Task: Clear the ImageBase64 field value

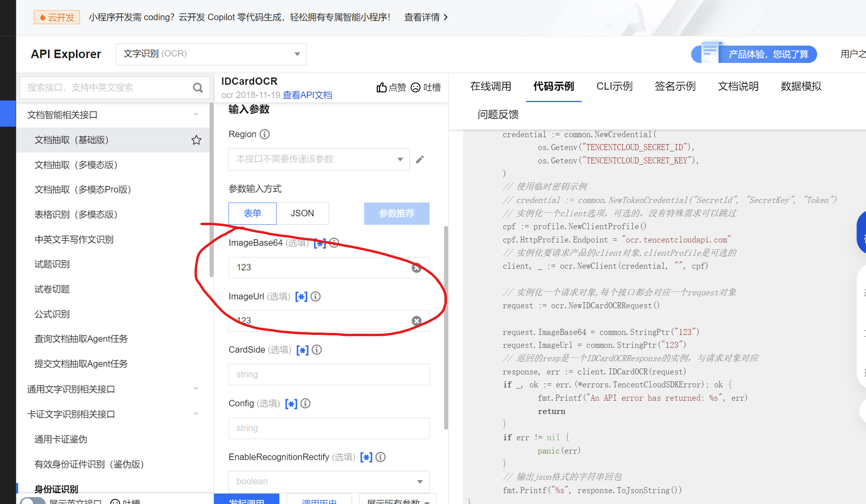Action: click(x=416, y=268)
